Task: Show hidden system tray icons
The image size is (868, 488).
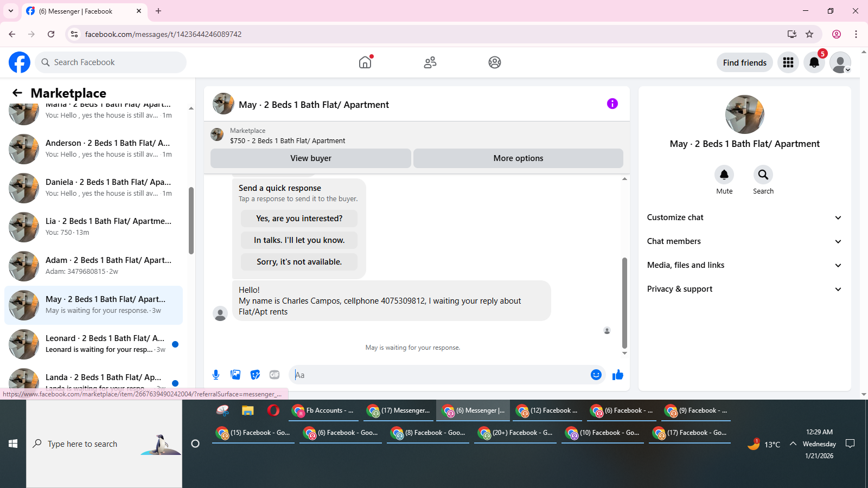Action: pos(793,444)
